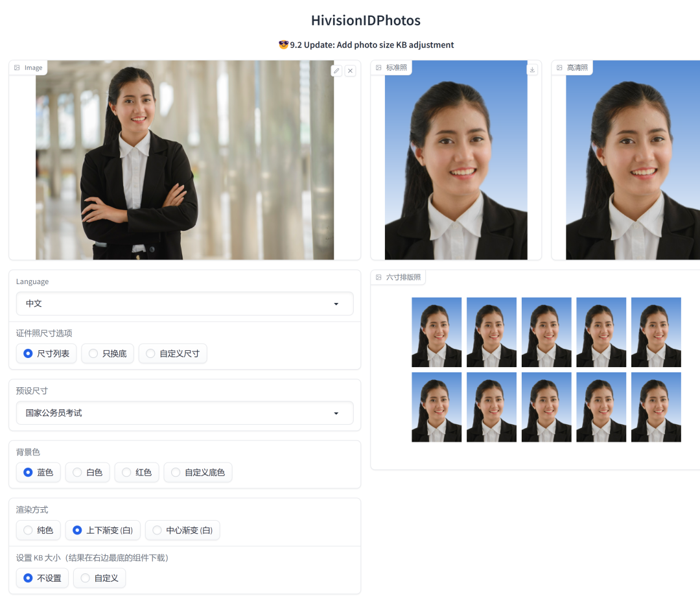The height and width of the screenshot is (598, 700).
Task: Enable the 自定义 KB size option
Action: (x=99, y=578)
